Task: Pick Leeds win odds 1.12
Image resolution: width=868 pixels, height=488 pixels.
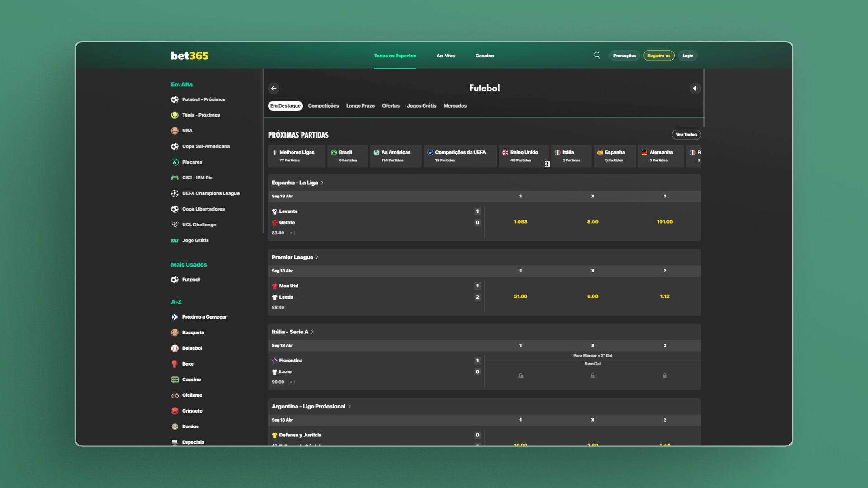Action: (x=665, y=296)
